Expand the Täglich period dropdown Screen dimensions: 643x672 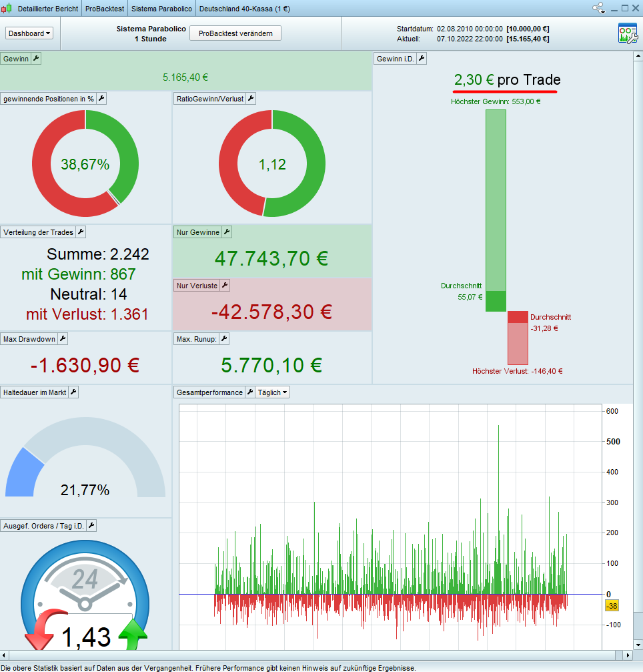[x=272, y=392]
